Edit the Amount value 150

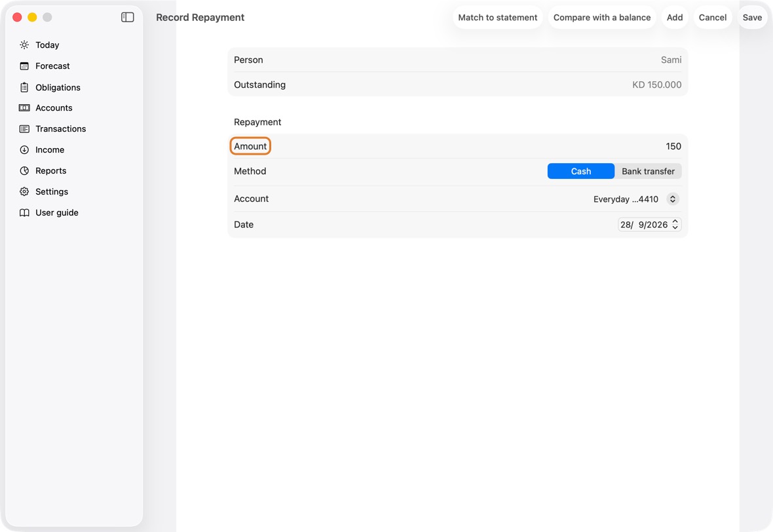pyautogui.click(x=673, y=147)
